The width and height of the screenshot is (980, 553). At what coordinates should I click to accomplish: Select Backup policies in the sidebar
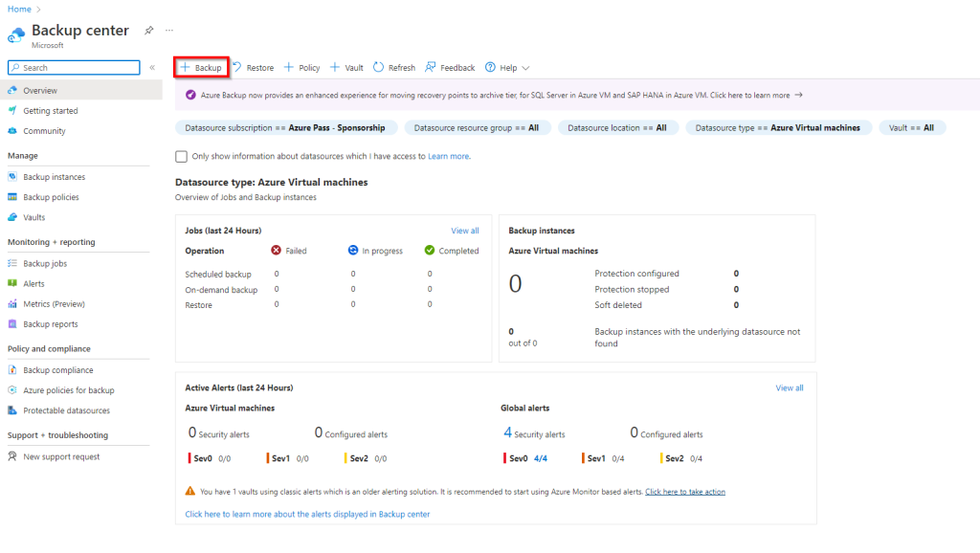point(52,197)
